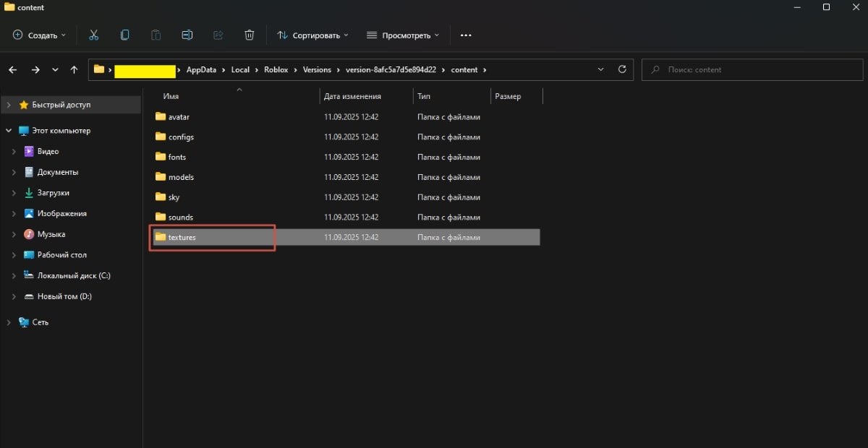Click the models folder icon
868x448 pixels.
161,177
